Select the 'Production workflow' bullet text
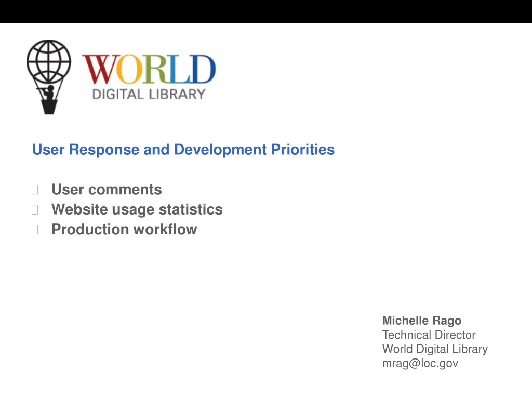The image size is (532, 399). 124,229
